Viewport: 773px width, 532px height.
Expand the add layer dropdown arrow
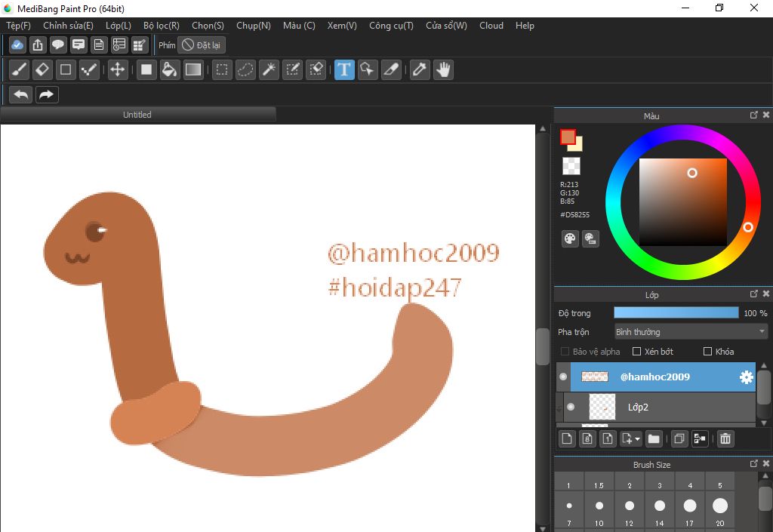pos(638,439)
